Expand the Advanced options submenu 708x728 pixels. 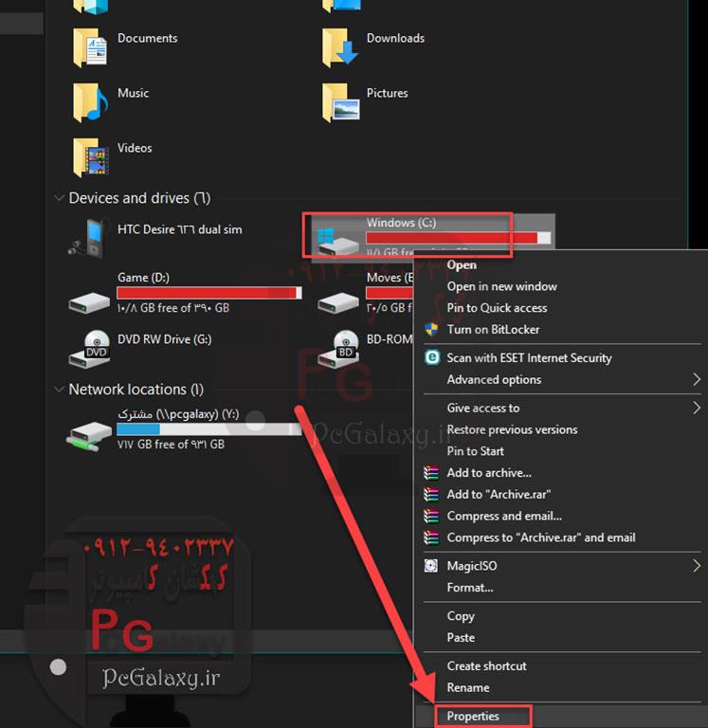pos(696,380)
